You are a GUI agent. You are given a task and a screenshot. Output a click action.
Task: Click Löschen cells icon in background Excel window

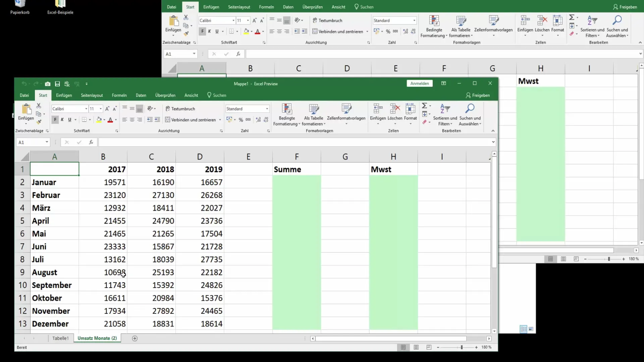542,21
